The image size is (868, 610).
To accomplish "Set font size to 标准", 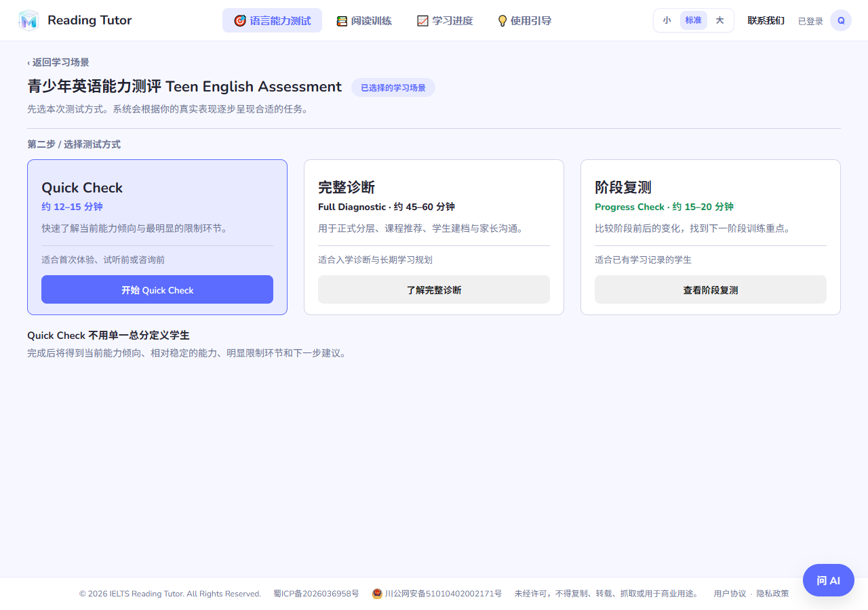I will click(x=693, y=20).
